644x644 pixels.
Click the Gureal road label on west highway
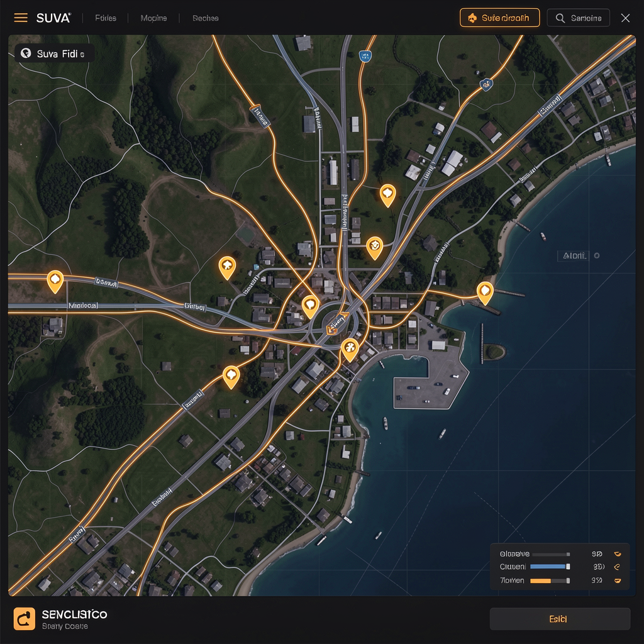click(x=195, y=306)
